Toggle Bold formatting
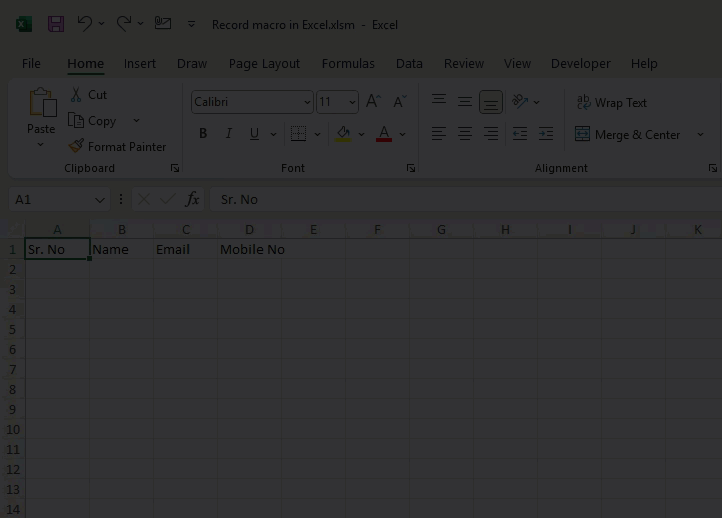 203,134
